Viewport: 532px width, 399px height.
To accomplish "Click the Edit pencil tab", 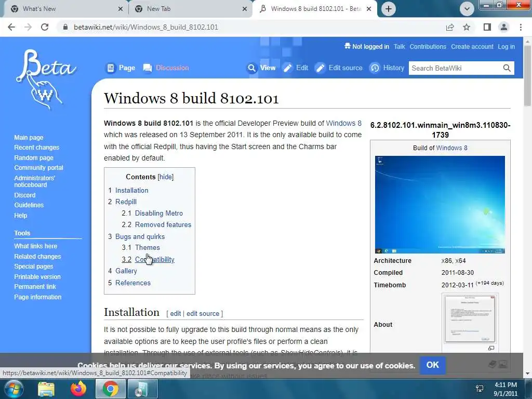I will click(296, 68).
